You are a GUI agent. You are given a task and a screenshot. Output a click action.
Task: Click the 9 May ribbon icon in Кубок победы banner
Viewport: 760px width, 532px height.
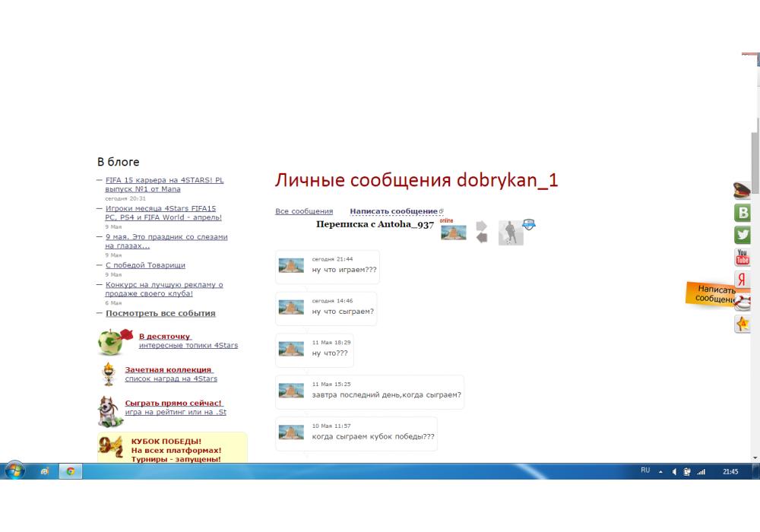110,447
